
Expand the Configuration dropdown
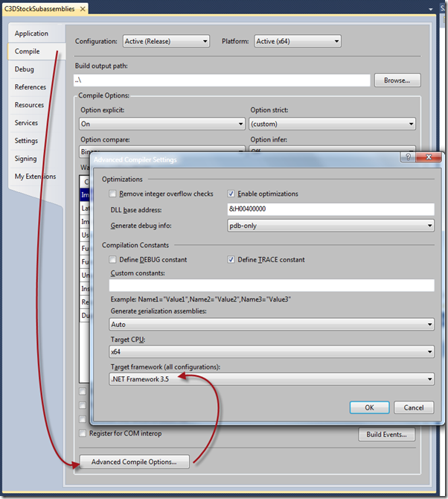point(166,42)
